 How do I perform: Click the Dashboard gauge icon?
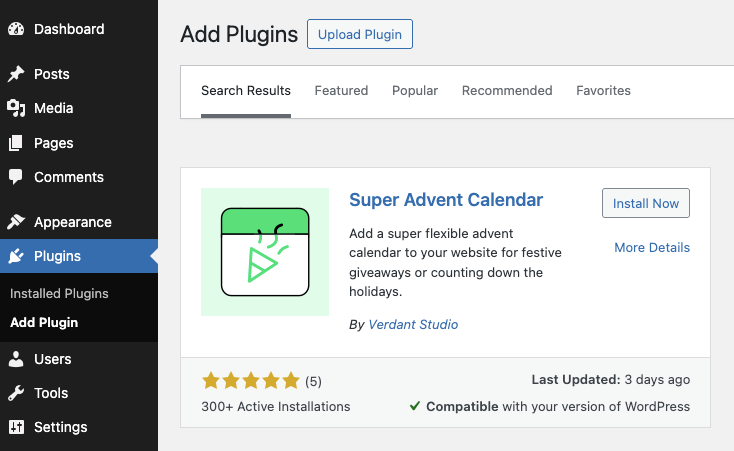pyautogui.click(x=16, y=29)
